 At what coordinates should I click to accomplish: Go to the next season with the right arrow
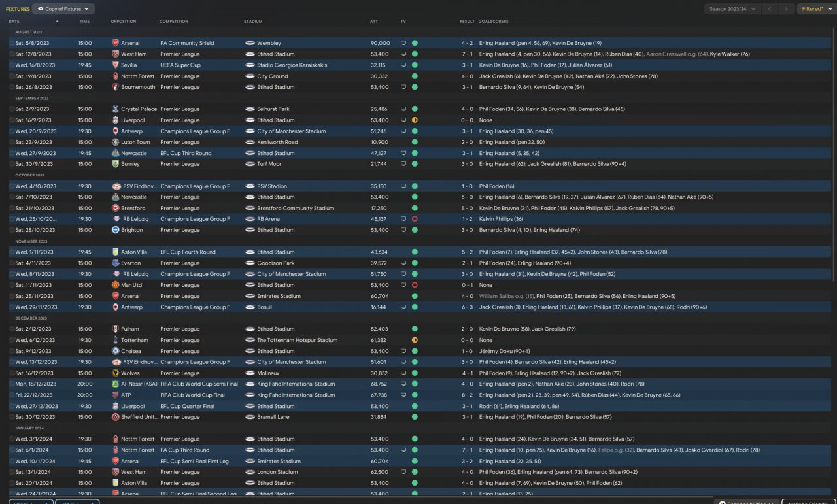(x=786, y=9)
